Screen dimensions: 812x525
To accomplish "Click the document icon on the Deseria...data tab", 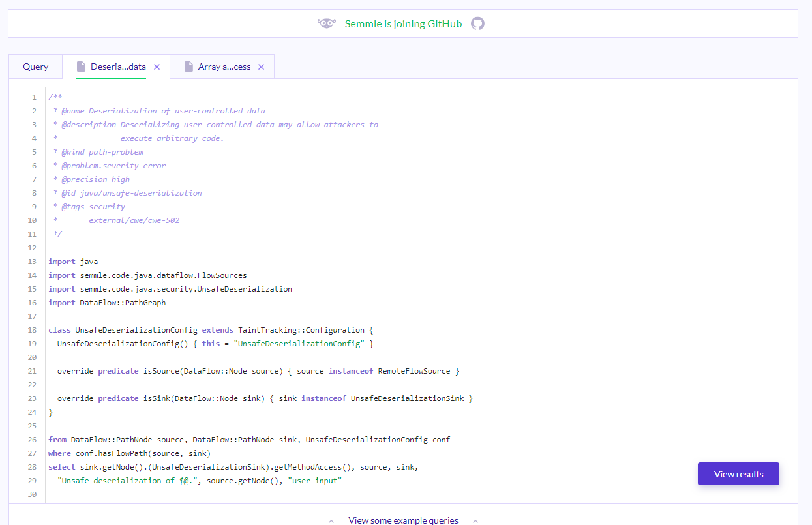I will coord(81,66).
